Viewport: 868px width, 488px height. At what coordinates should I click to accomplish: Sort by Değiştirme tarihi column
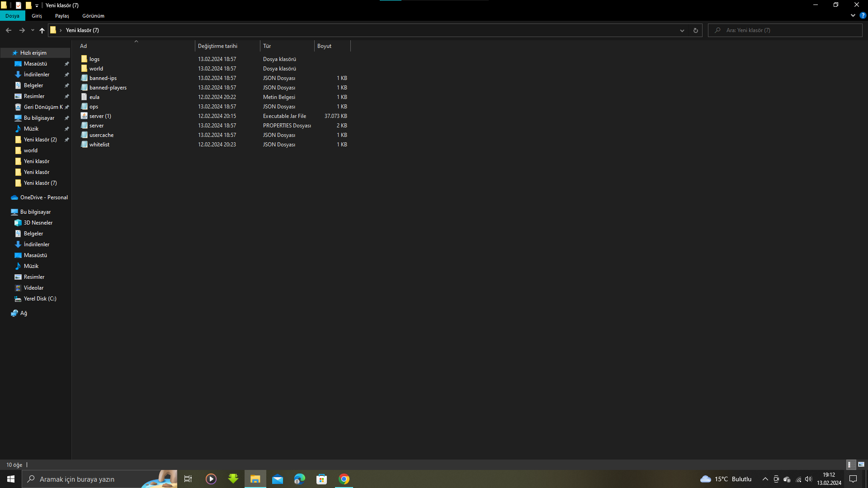pos(228,46)
